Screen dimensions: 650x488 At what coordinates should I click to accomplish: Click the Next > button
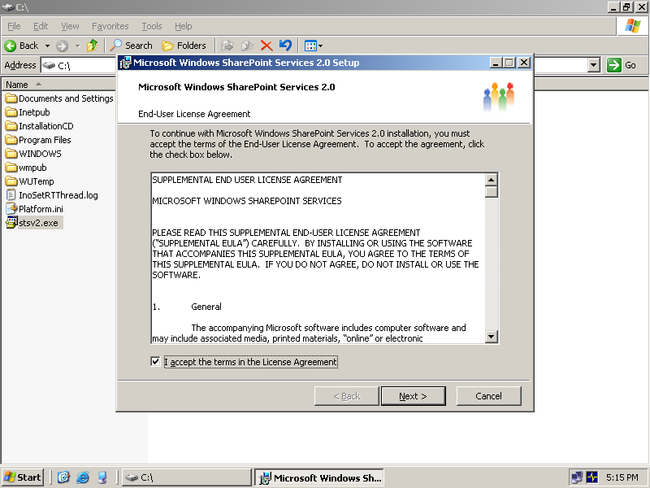pos(413,396)
